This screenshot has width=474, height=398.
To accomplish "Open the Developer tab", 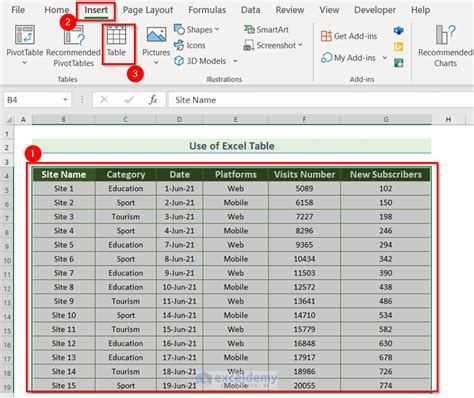I will tap(375, 10).
